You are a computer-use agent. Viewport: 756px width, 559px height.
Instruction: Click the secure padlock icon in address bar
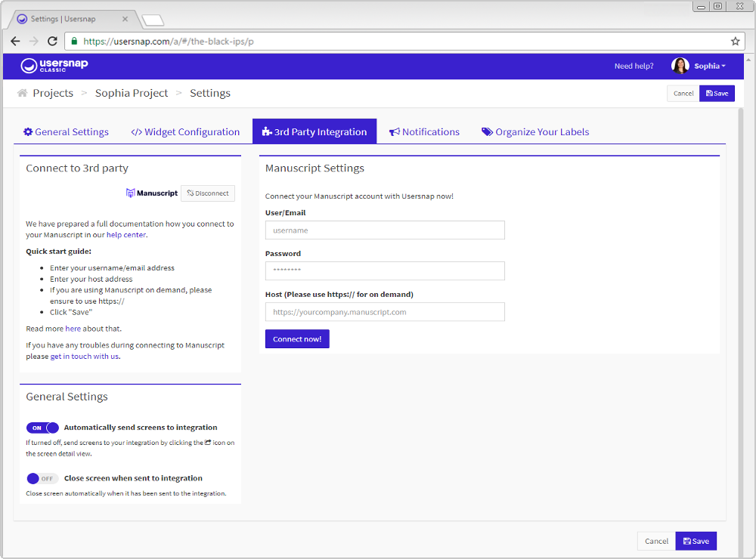click(74, 42)
